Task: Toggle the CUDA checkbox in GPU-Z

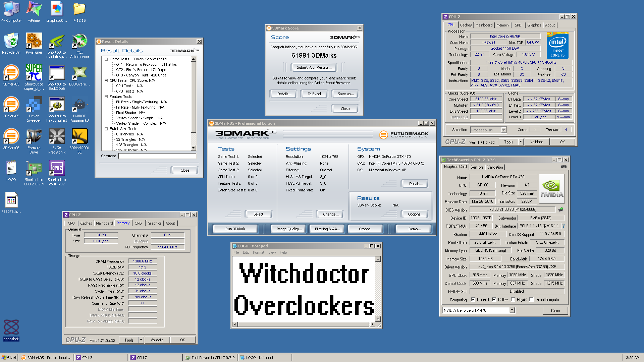Action: click(x=494, y=300)
